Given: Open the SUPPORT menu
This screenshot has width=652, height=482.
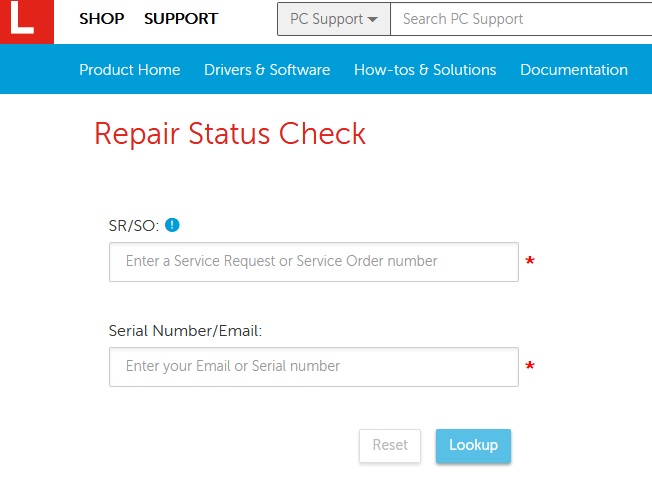Looking at the screenshot, I should (x=181, y=19).
